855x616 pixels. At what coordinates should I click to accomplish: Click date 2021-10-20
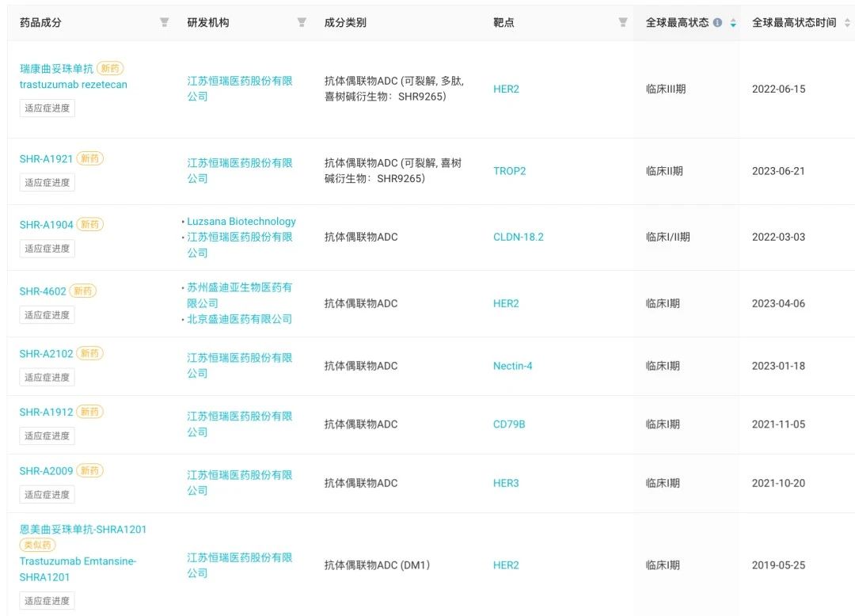pyautogui.click(x=779, y=483)
